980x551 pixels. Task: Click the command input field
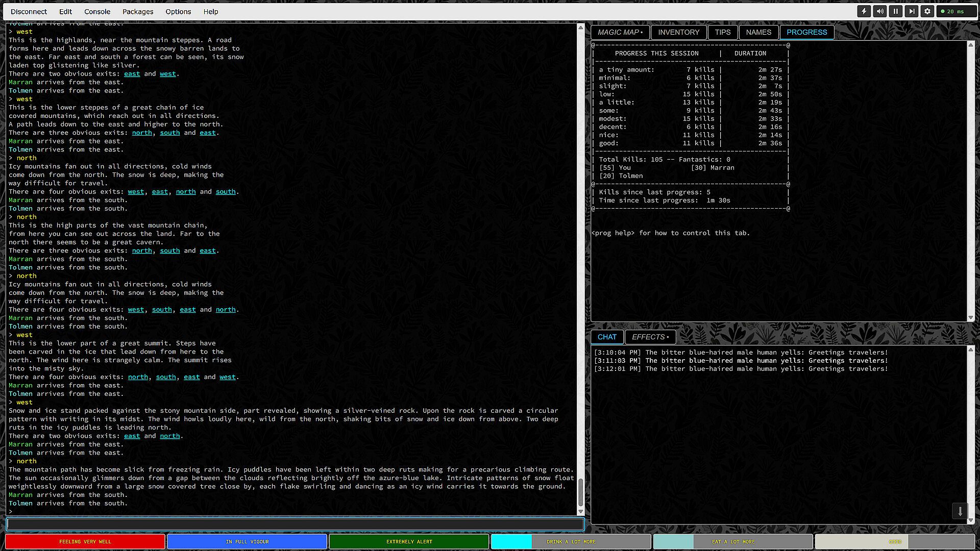[x=295, y=524]
